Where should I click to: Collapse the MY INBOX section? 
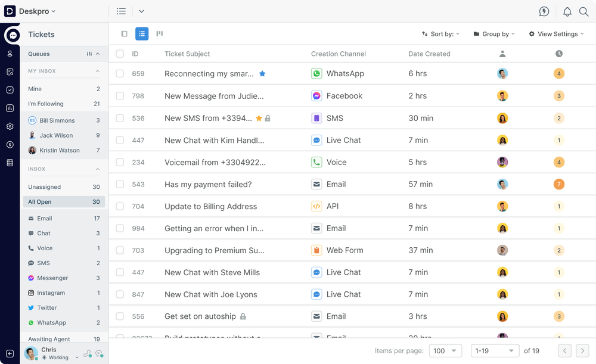(x=99, y=71)
